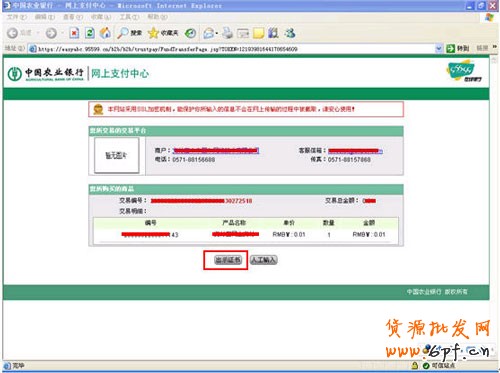Open the 工具 (Tools) menu
Image resolution: width=500 pixels, height=373 pixels.
[129, 17]
